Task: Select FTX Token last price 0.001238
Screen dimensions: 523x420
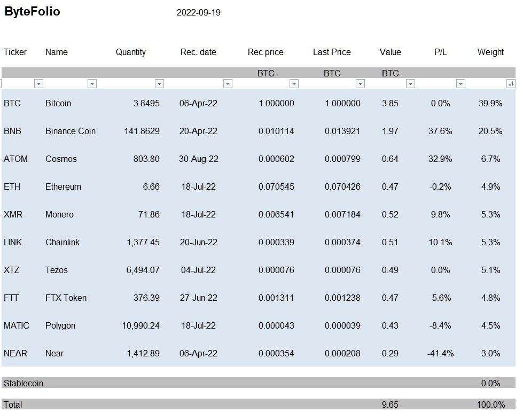Action: click(342, 298)
